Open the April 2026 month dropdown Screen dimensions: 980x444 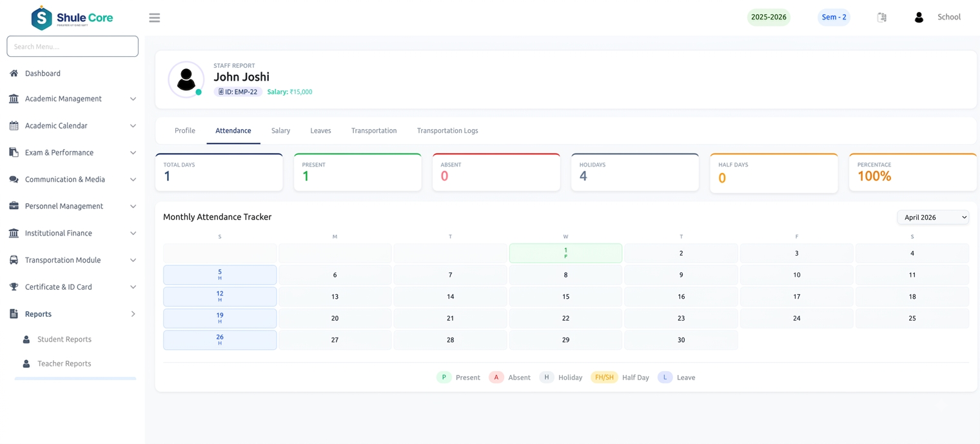933,217
